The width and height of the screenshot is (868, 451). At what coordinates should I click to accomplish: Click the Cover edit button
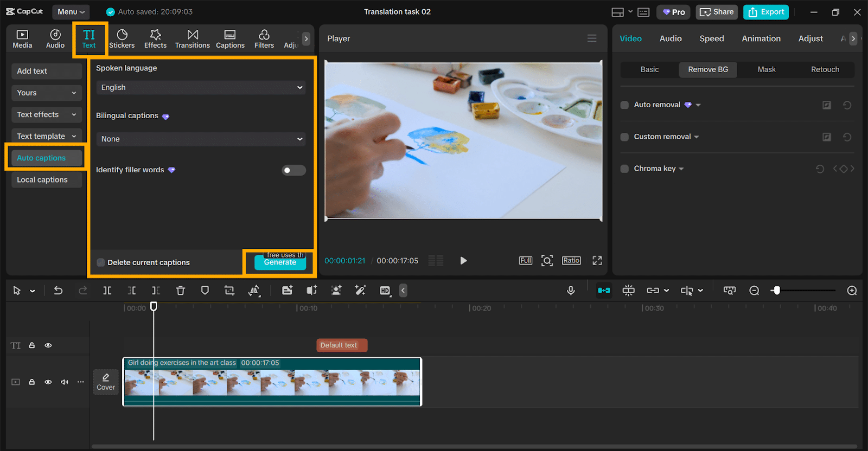tap(106, 382)
